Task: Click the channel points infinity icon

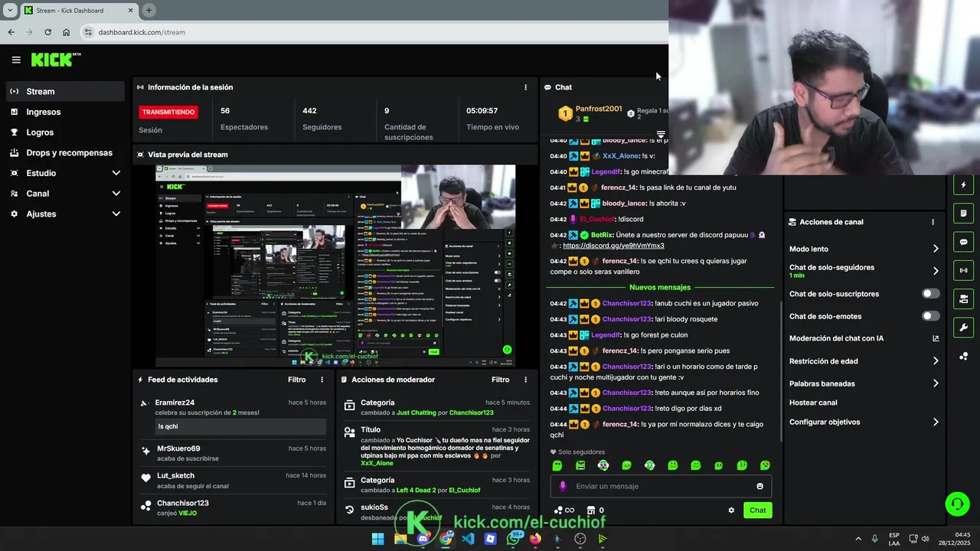Action: pyautogui.click(x=563, y=510)
